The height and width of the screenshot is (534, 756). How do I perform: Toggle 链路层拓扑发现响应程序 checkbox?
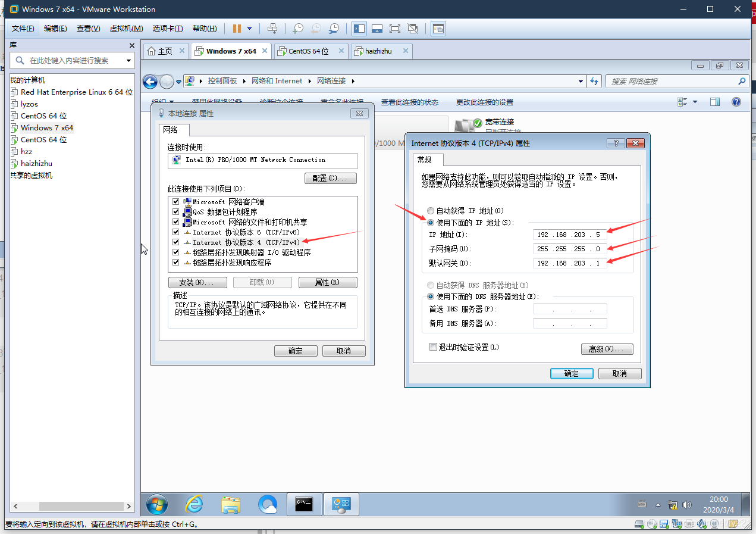coord(175,263)
